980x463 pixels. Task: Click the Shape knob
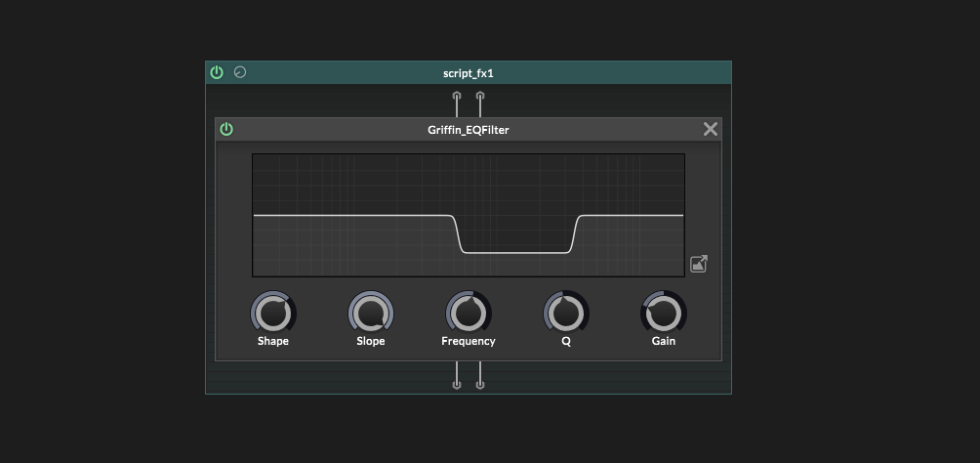tap(273, 313)
